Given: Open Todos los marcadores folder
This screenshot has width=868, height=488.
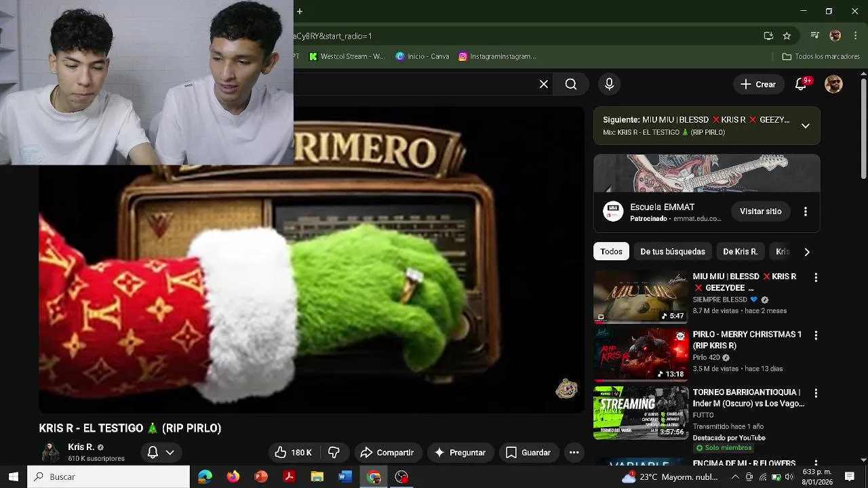Looking at the screenshot, I should (821, 56).
